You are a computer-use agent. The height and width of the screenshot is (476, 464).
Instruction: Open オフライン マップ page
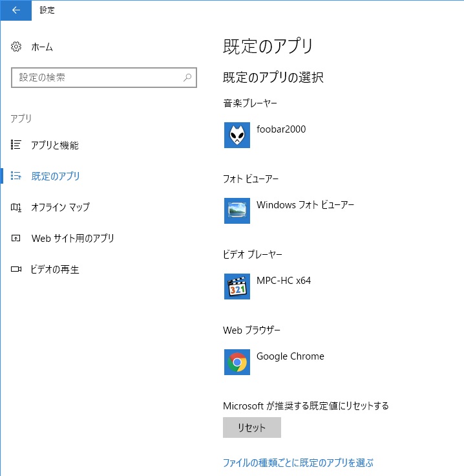[x=60, y=207]
